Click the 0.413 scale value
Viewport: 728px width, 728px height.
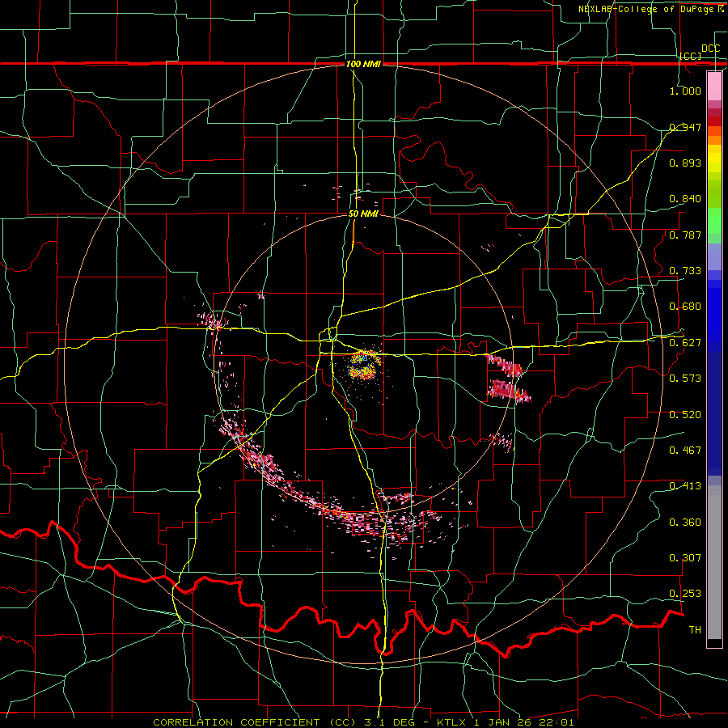(x=685, y=485)
